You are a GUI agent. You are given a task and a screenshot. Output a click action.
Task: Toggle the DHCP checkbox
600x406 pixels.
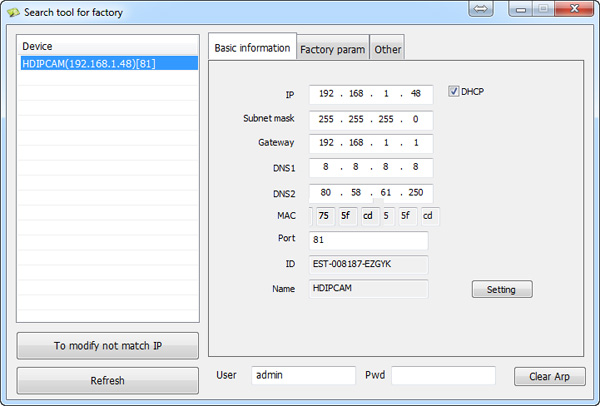454,91
